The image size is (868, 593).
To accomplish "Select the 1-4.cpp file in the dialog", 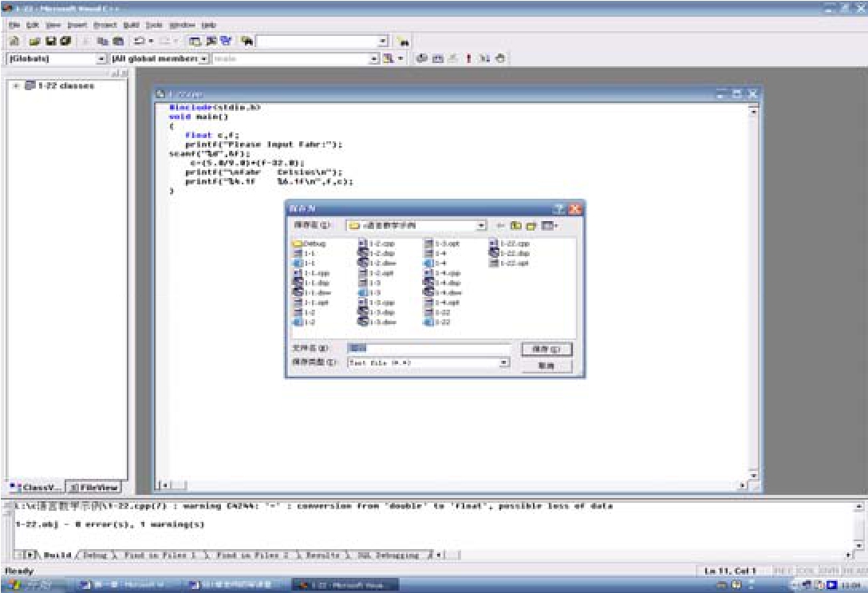I will (442, 273).
